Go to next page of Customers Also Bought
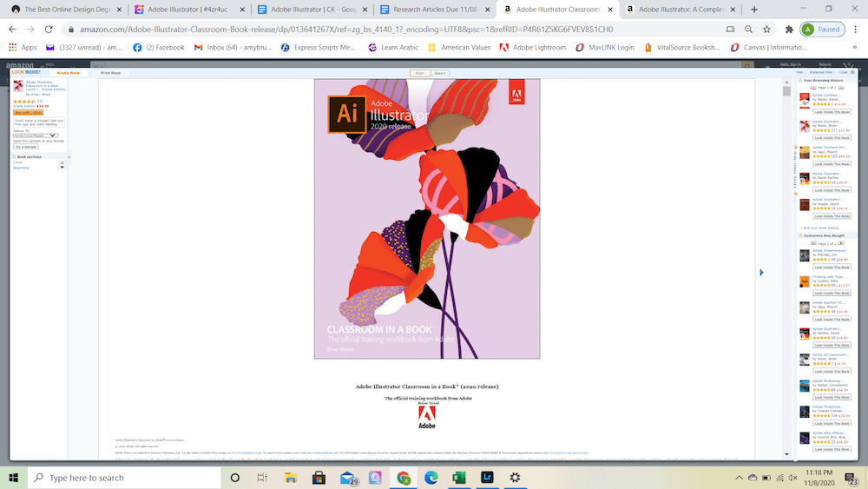868x489 pixels. [841, 243]
